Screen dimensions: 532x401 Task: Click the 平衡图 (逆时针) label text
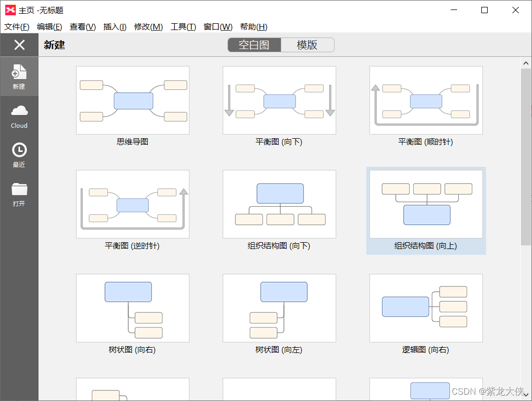[132, 246]
